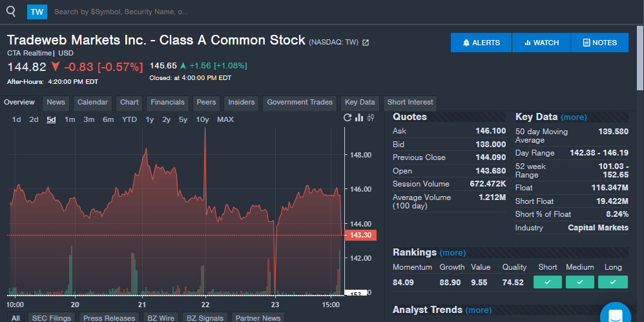Choose the 5y chart range
The height and width of the screenshot is (322, 644).
point(183,120)
